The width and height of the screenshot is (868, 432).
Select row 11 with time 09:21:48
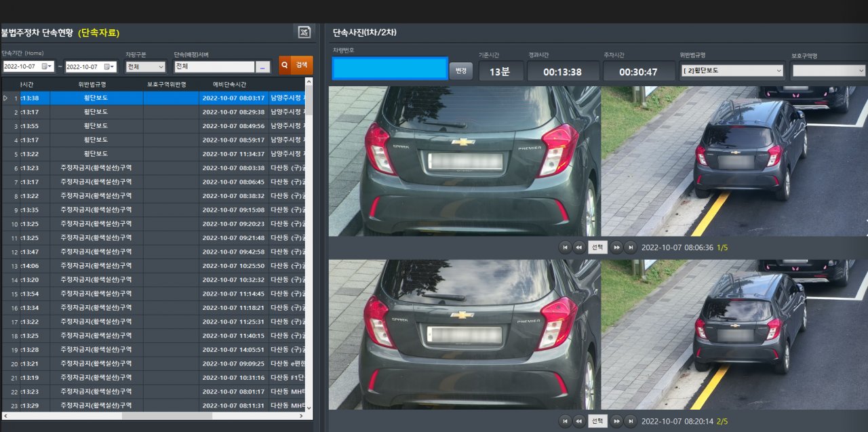click(x=153, y=238)
